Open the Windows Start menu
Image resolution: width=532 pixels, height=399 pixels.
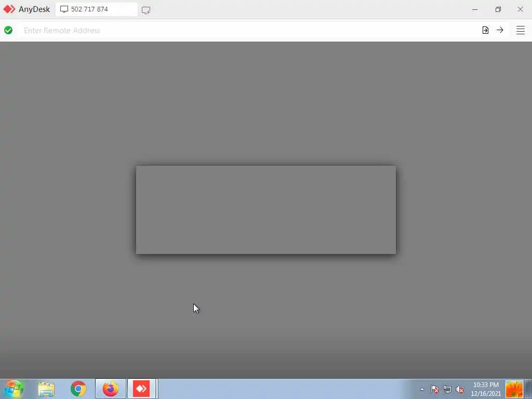click(x=14, y=389)
